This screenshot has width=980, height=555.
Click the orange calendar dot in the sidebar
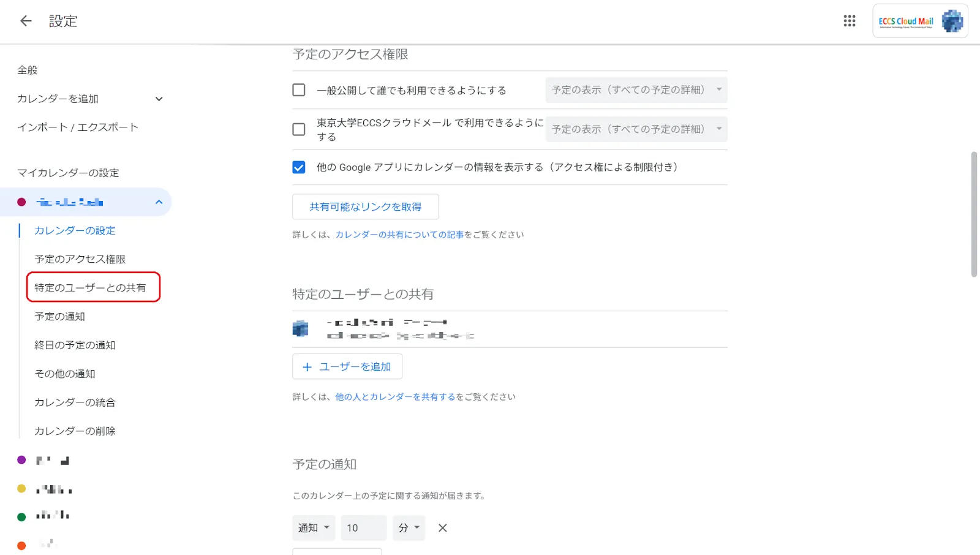tap(21, 545)
